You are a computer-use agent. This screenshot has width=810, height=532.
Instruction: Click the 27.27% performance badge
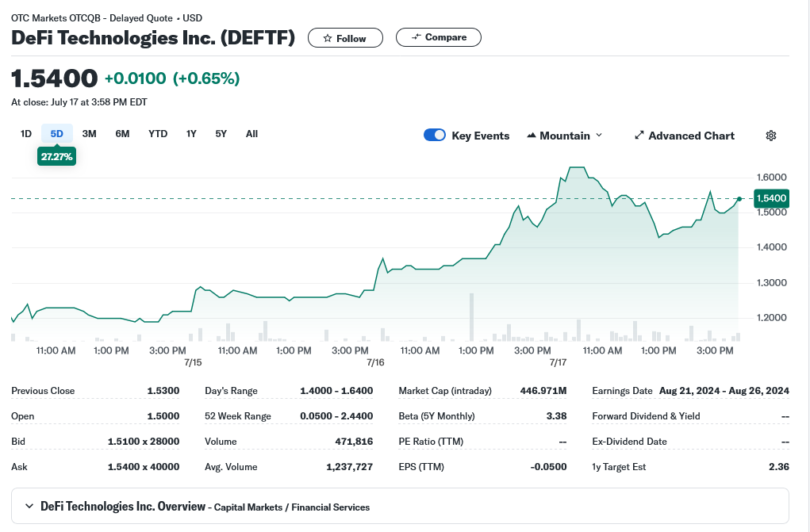tap(57, 156)
